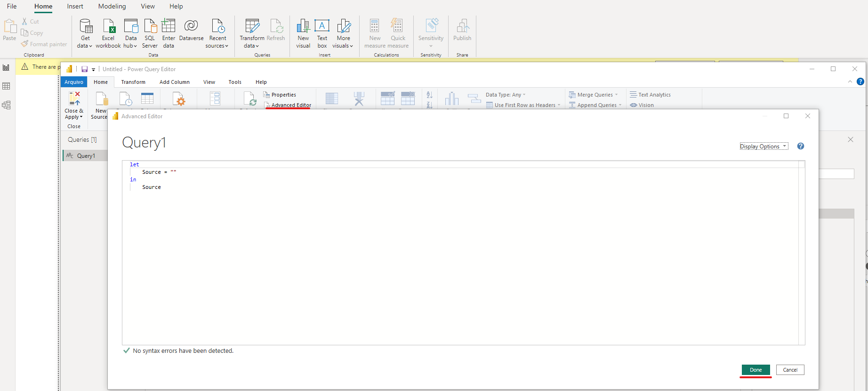The image size is (868, 391).
Task: Click Cut in Clipboard group
Action: point(31,22)
